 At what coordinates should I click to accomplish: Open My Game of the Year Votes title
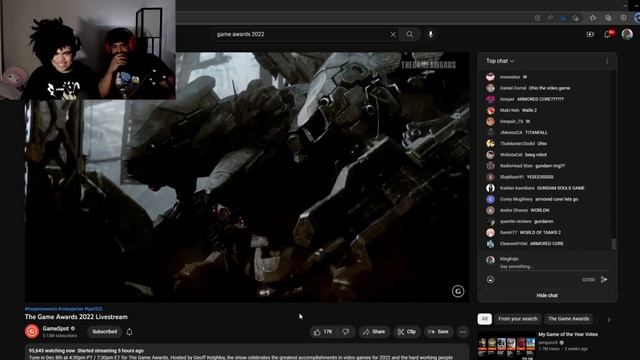pos(568,334)
